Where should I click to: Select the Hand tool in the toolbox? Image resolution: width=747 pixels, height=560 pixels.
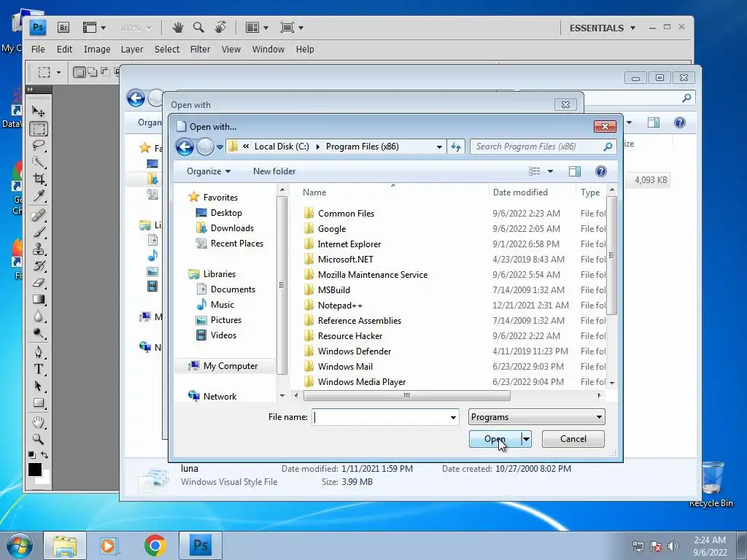[x=38, y=422]
